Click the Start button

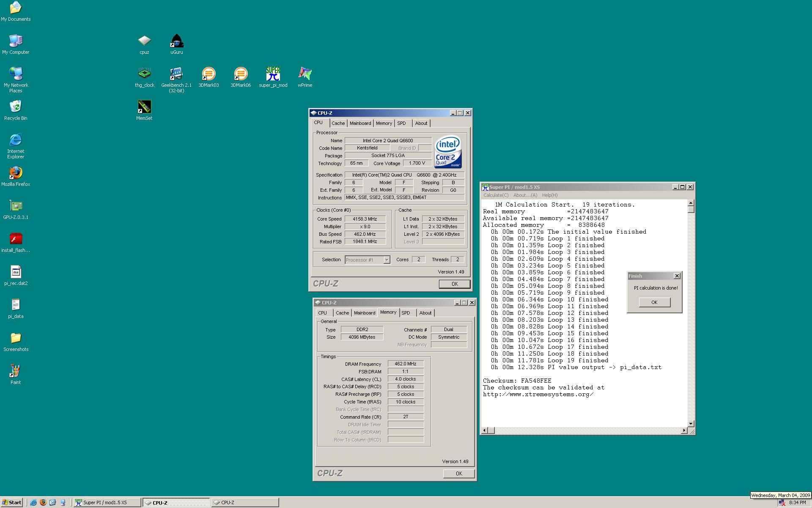pyautogui.click(x=11, y=502)
